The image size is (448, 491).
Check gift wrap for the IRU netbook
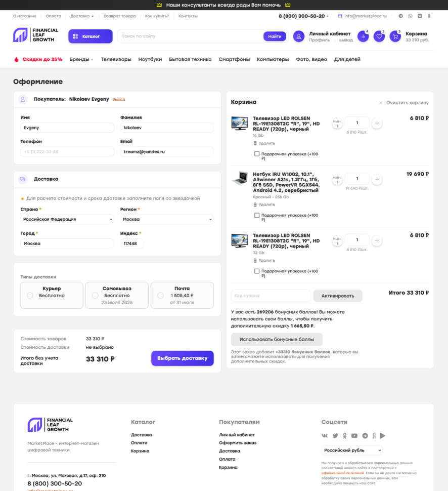[x=257, y=215]
